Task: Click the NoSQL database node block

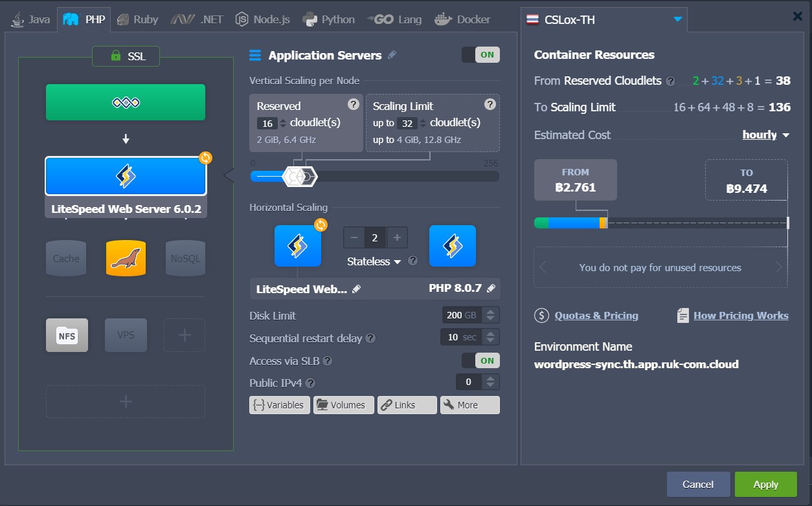Action: coord(185,258)
